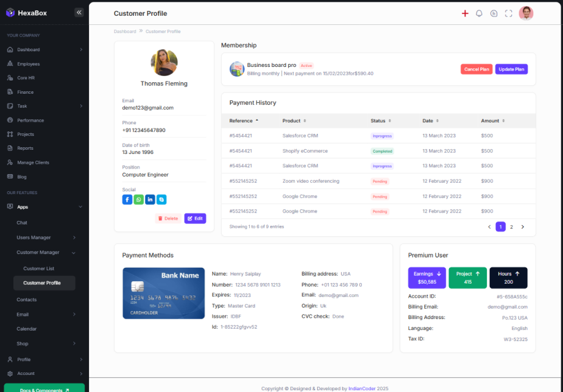
Task: Open the WhatsApp social link
Action: [138, 200]
